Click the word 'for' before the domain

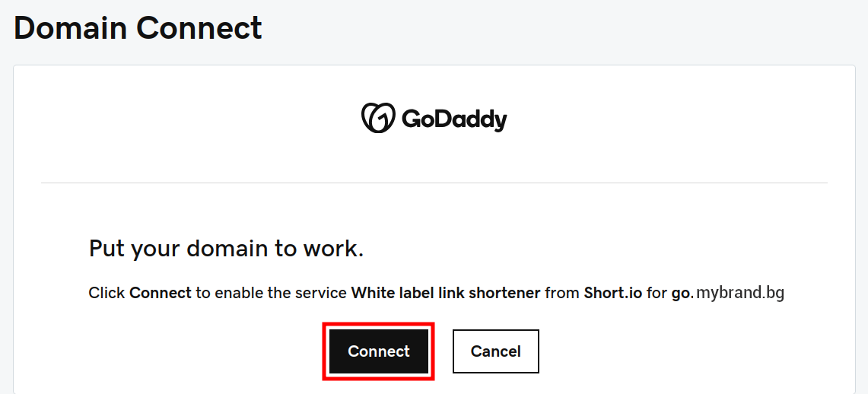[657, 293]
